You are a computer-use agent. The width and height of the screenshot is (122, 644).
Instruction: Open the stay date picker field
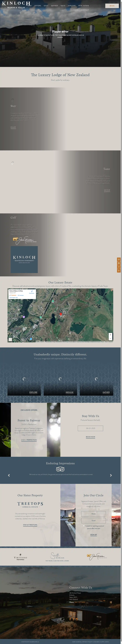click(x=90, y=428)
